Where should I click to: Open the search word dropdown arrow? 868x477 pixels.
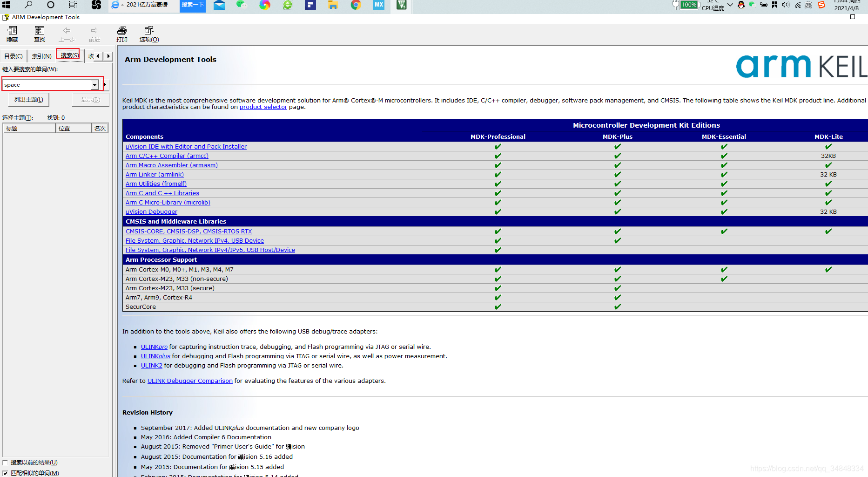[94, 85]
